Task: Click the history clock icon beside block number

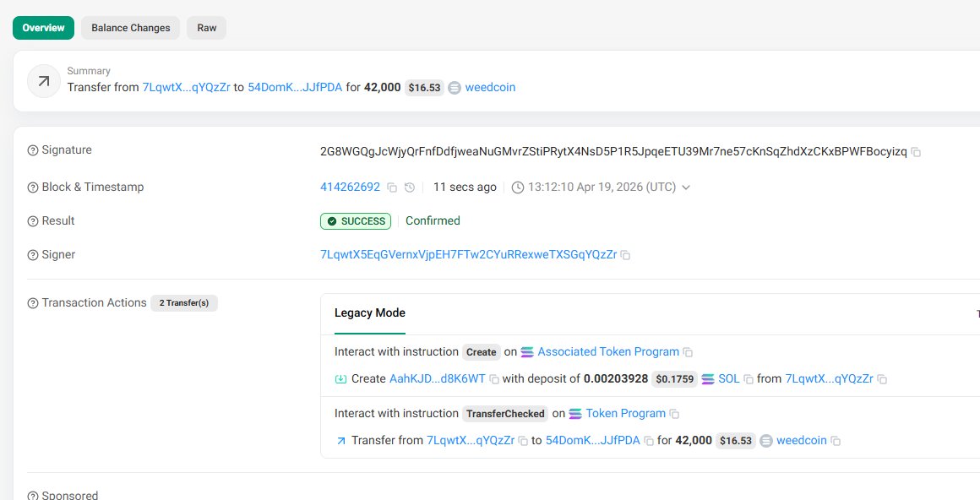Action: 410,187
